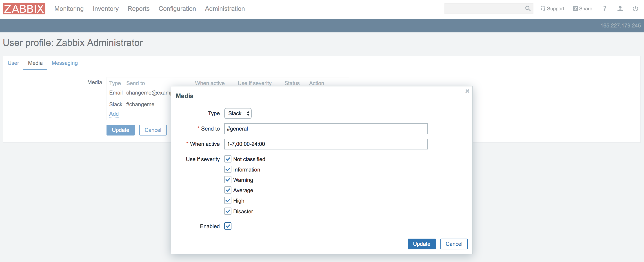Open the Type dropdown showing Slack
Screen dimensions: 644x262
238,113
